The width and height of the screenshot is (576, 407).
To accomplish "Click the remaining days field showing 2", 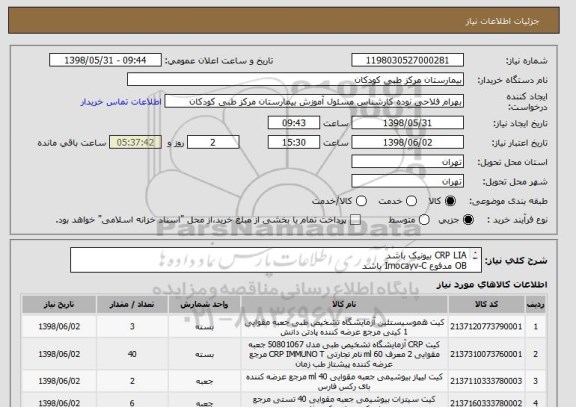I will pos(213,142).
